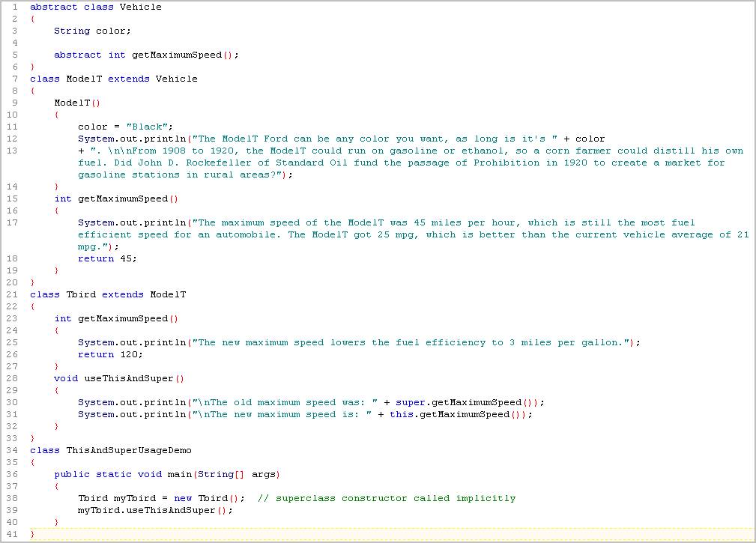Image resolution: width=756 pixels, height=543 pixels.
Task: Click line number 1 in the gutter
Action: point(15,7)
